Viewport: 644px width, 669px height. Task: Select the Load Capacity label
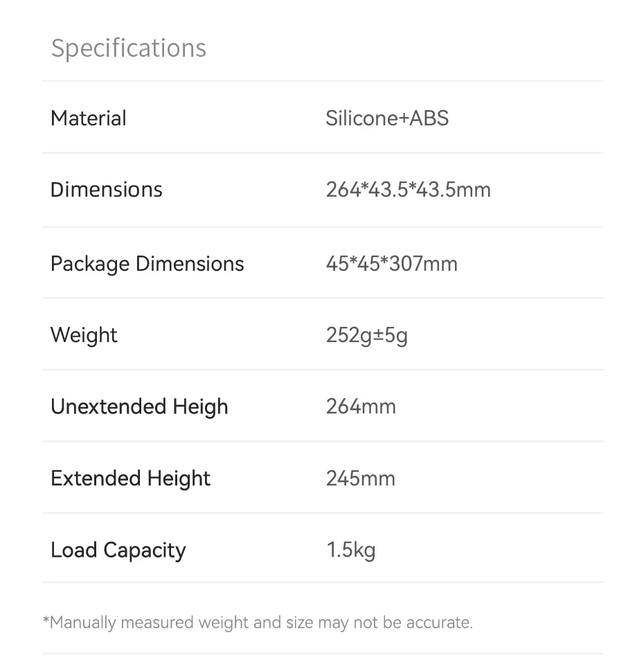click(x=118, y=551)
